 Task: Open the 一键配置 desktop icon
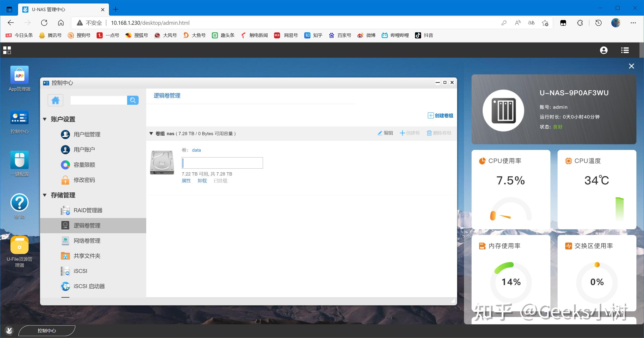[19, 160]
